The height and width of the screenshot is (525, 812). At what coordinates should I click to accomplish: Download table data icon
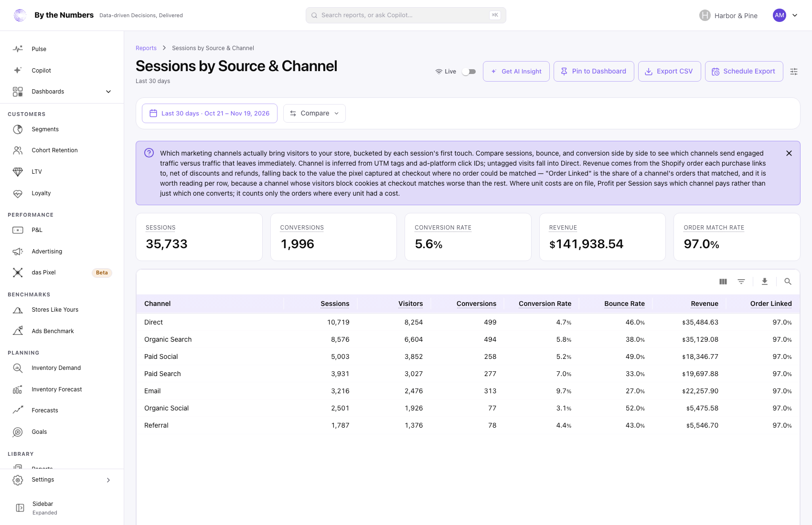tap(765, 282)
